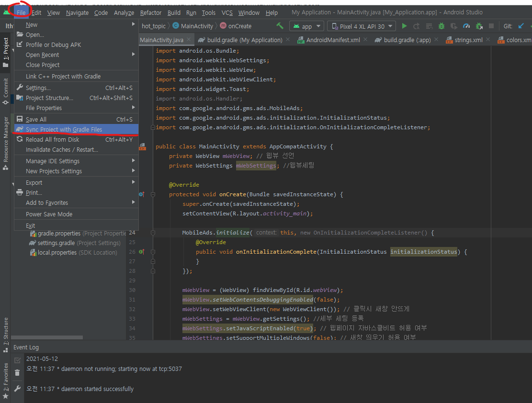Viewport: 532px width, 403px height.
Task: Expand Manage IDE Settings submenu
Action: (76, 161)
